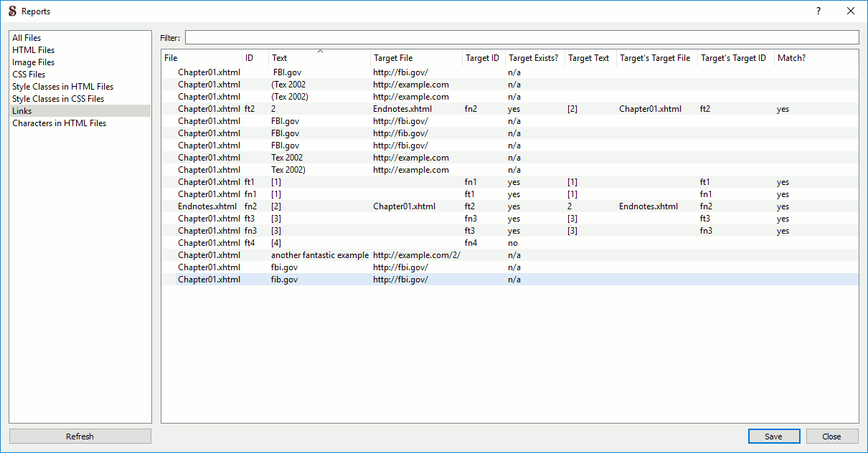Select the 'another fantastic example' text cell
The height and width of the screenshot is (453, 868).
pyautogui.click(x=320, y=255)
